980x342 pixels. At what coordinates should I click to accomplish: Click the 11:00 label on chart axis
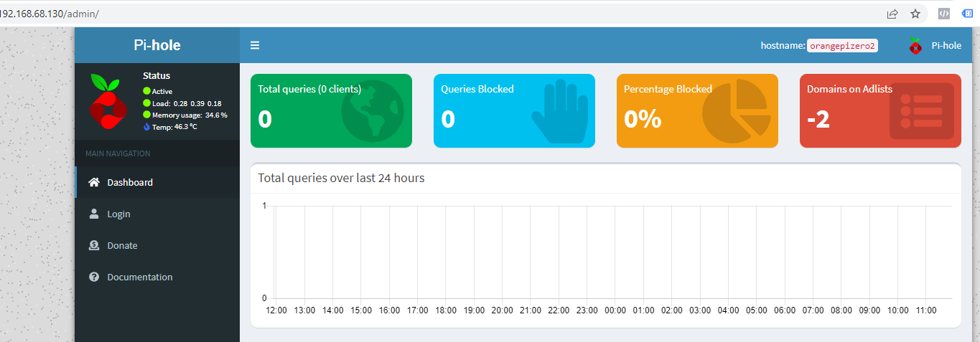pos(926,310)
